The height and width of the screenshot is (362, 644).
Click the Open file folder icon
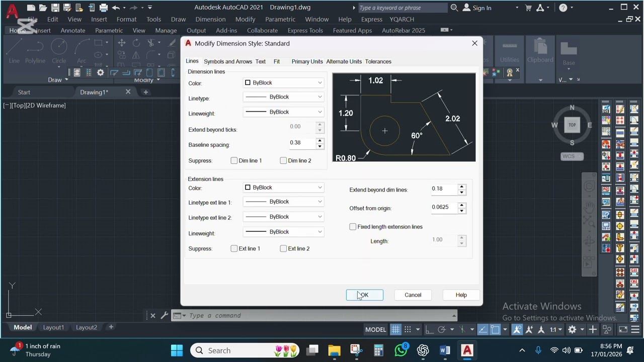tap(43, 8)
